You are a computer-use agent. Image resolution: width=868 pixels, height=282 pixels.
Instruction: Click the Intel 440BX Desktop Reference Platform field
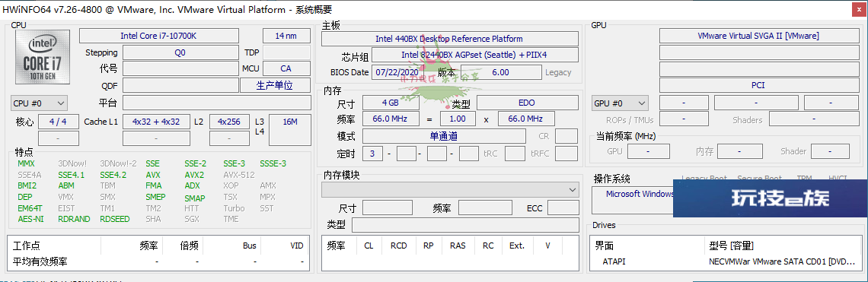[x=449, y=39]
